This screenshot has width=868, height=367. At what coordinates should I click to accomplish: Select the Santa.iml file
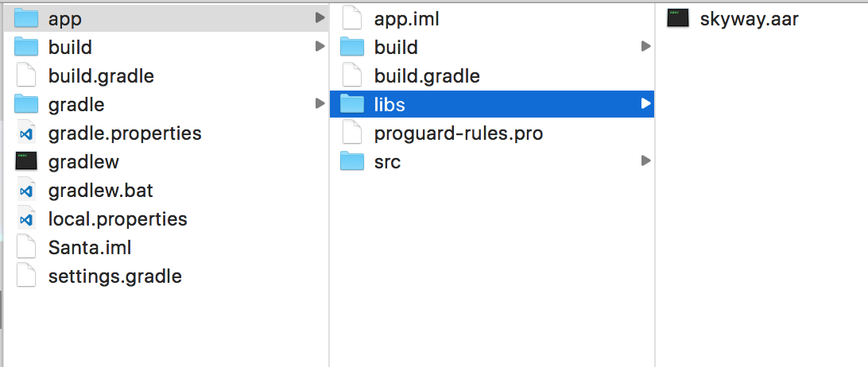[x=90, y=247]
